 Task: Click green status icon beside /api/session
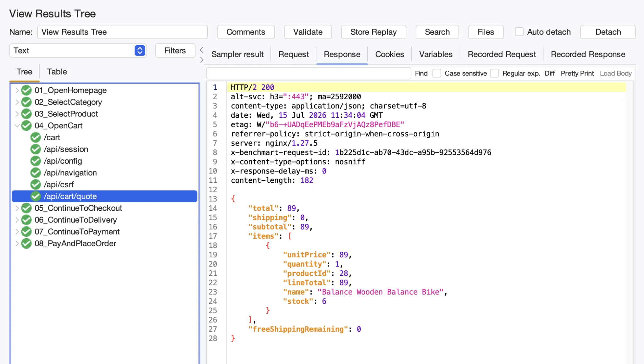pyautogui.click(x=36, y=149)
